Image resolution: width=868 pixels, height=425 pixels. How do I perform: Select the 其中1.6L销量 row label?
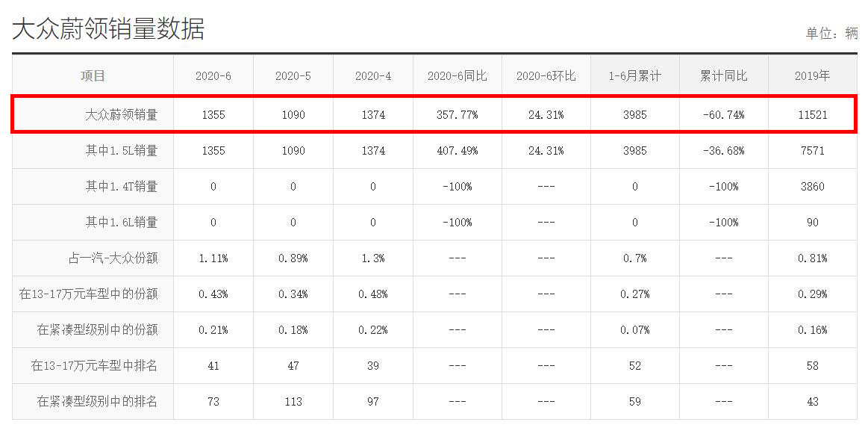pos(121,223)
